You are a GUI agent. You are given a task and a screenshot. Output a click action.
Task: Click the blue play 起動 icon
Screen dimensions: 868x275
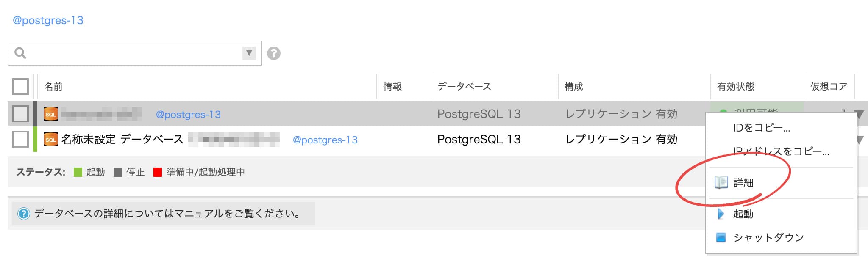[x=721, y=214]
